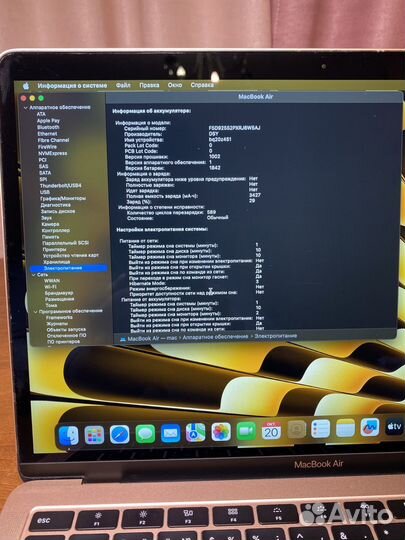Select Контроллер in the sidebar

tap(56, 230)
